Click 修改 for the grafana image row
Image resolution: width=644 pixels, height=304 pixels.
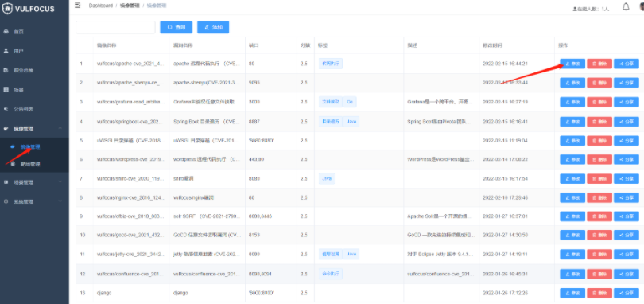[x=572, y=102]
